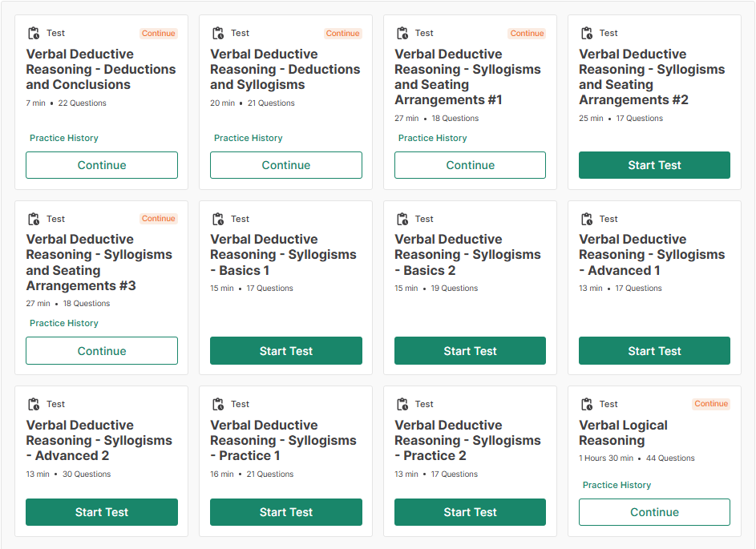
Task: Click test icon on Syllogisms Advanced 2 card
Action: coord(34,405)
